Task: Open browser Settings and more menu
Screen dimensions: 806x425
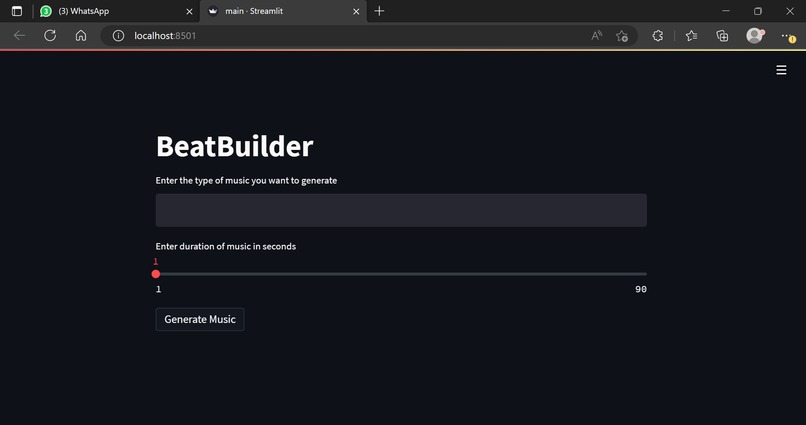Action: [786, 35]
